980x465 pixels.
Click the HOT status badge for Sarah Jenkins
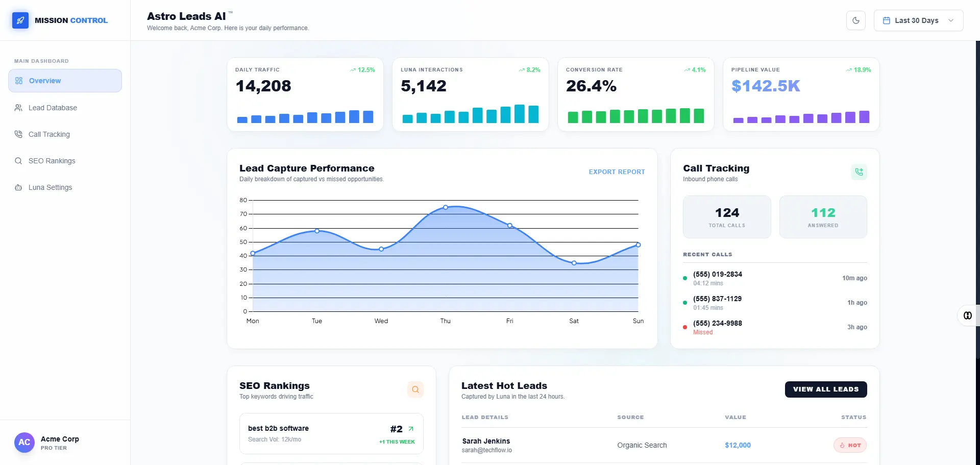click(849, 445)
